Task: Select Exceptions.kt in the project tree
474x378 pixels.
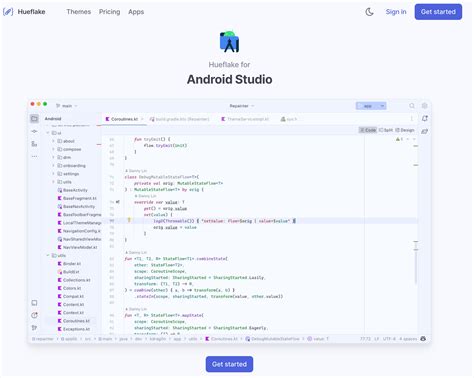Action: point(74,329)
